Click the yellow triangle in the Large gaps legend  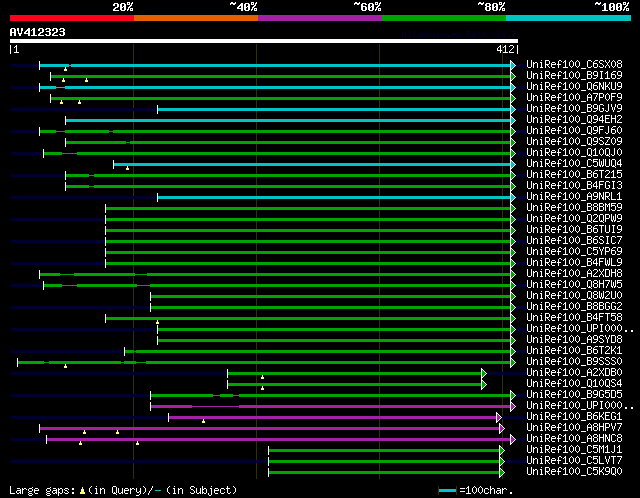(x=82, y=490)
